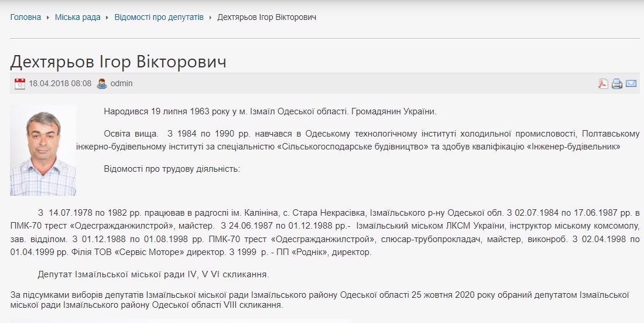Click the publish date 18.04.2018 08:08
The width and height of the screenshot is (644, 323).
[x=60, y=83]
